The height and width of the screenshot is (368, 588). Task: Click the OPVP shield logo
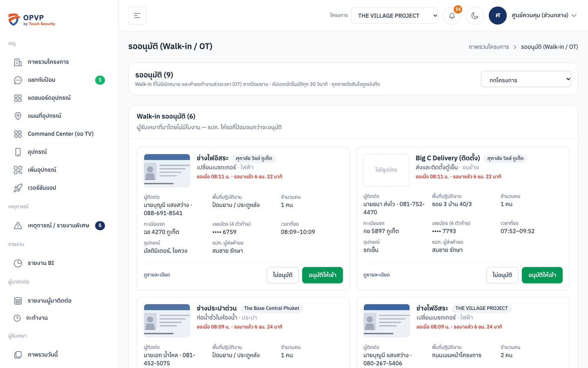(x=14, y=20)
